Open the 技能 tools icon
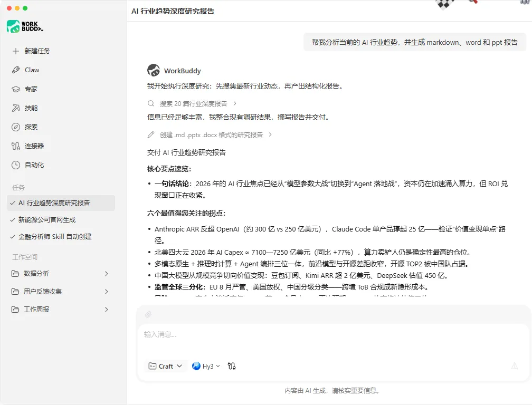Screen dimensions: 532x405 coord(16,108)
